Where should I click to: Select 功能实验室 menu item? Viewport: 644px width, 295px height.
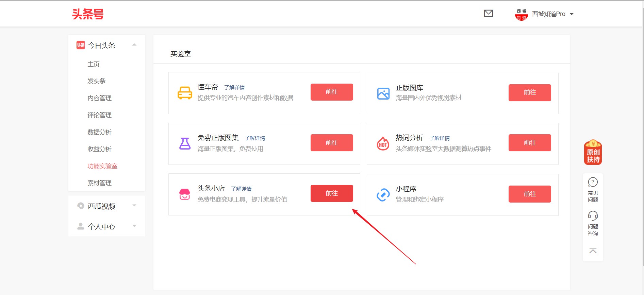pos(102,166)
